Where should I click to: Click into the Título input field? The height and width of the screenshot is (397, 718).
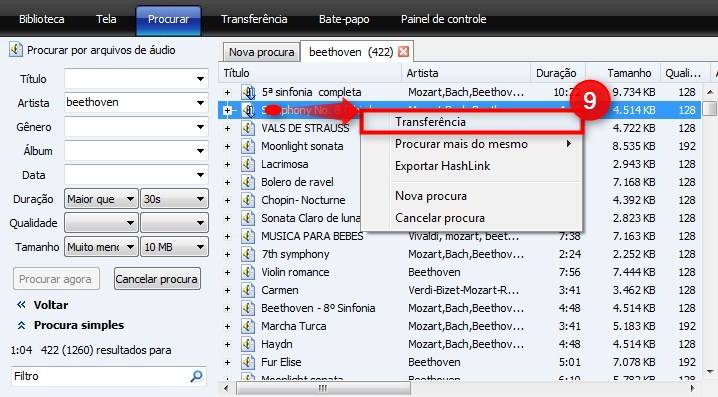pos(136,79)
